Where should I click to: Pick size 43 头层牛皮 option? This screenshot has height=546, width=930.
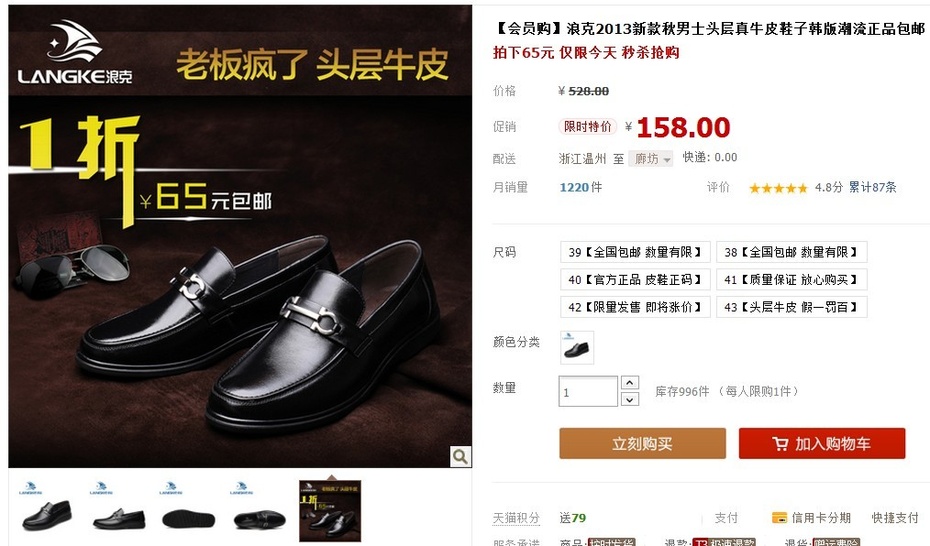[x=791, y=307]
